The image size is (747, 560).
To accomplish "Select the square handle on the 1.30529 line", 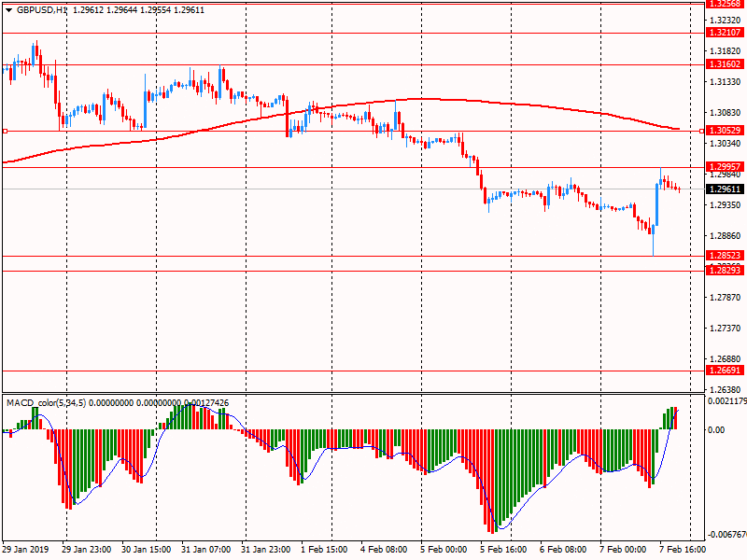I will 5,132.
